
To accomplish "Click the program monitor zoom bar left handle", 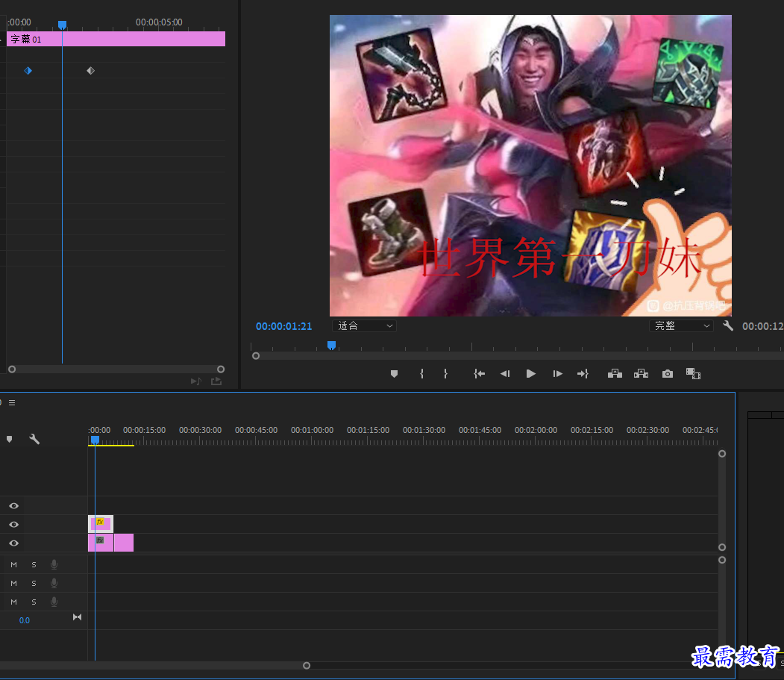I will click(x=256, y=356).
